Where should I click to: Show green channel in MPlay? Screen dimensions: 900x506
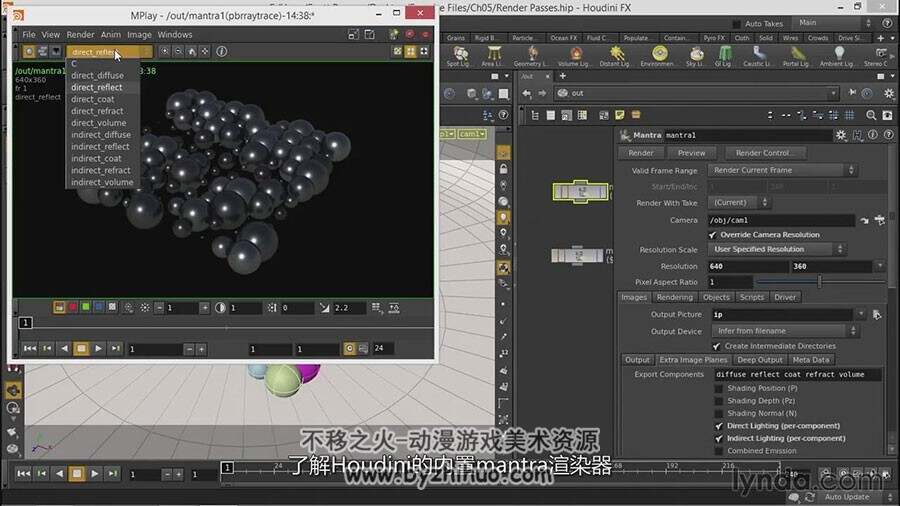(86, 308)
